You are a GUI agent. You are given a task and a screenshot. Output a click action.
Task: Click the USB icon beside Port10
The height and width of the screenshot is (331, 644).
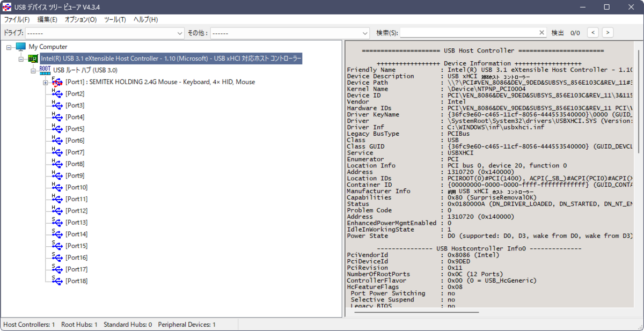tap(57, 188)
